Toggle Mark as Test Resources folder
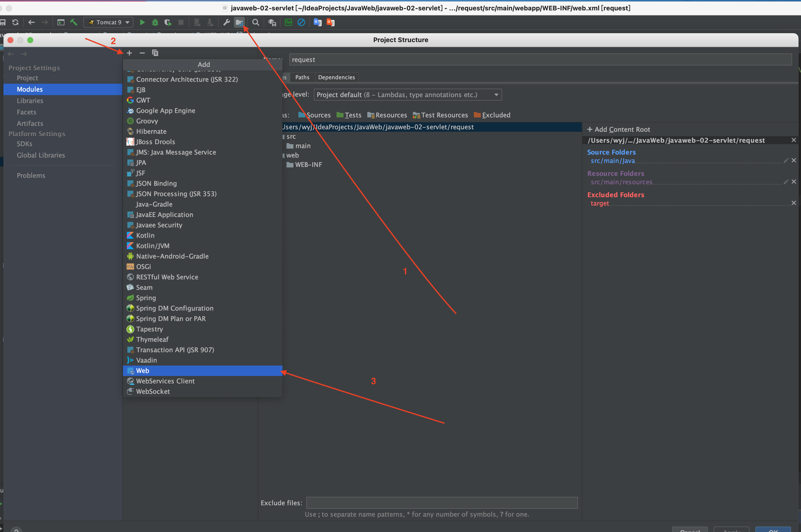 pyautogui.click(x=440, y=115)
